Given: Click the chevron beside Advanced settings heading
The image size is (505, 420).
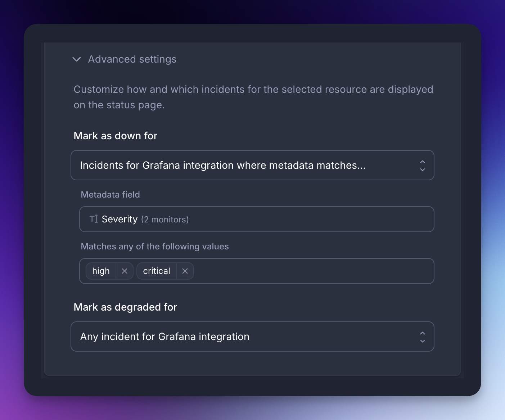Looking at the screenshot, I should (x=76, y=59).
